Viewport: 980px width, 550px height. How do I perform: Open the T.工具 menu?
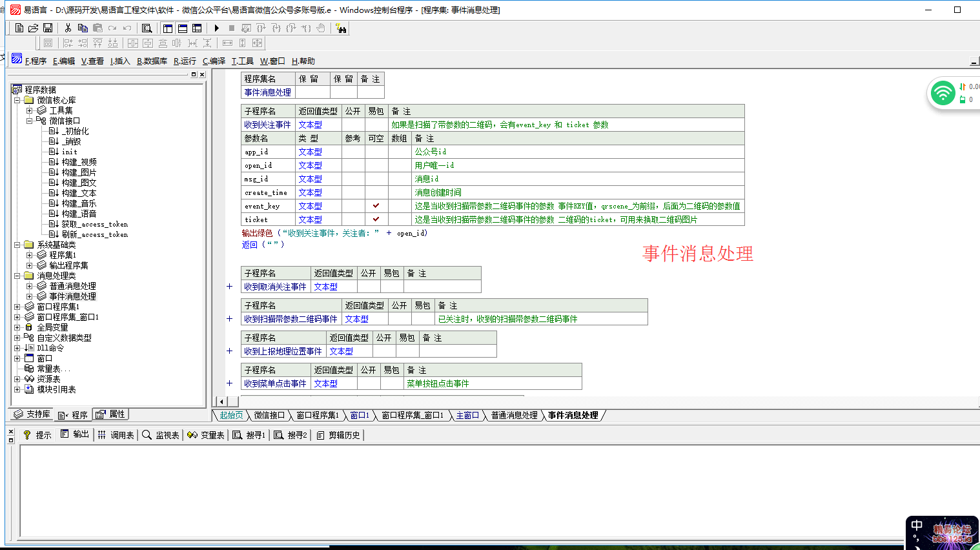(x=243, y=61)
